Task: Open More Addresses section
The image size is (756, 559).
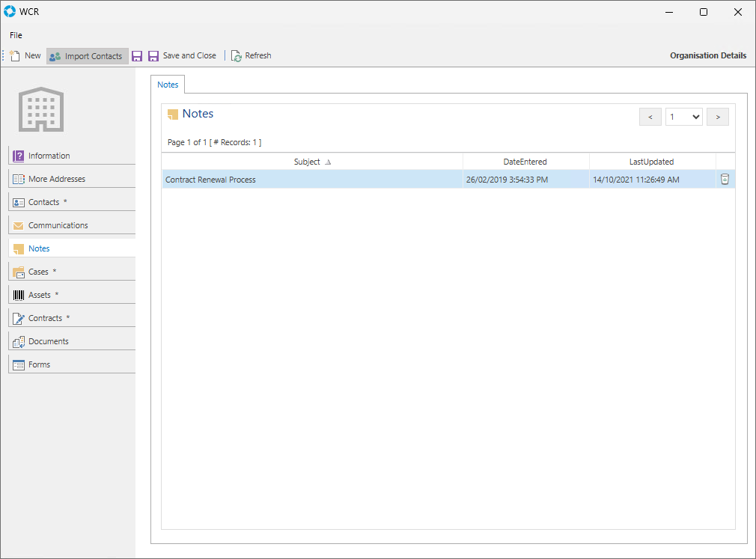Action: (x=57, y=179)
